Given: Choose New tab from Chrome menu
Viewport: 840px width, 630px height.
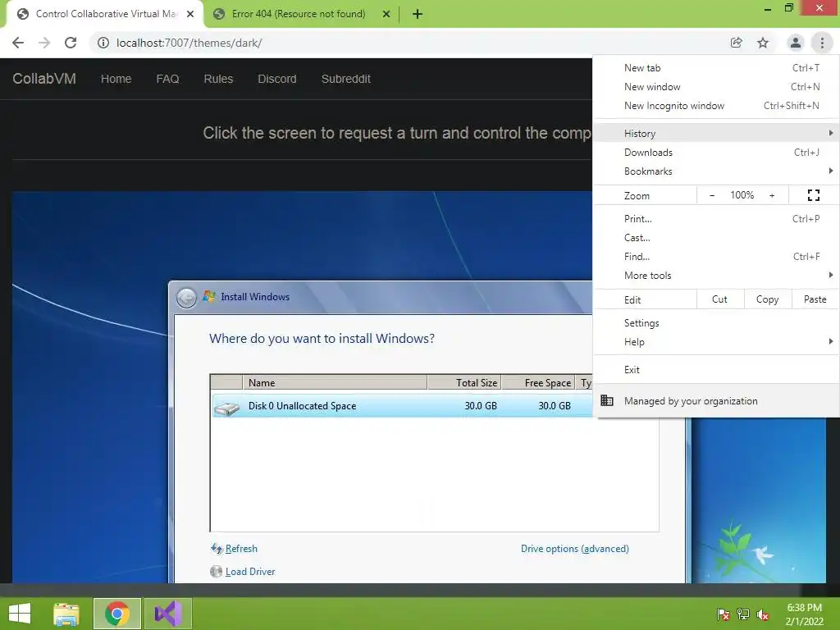Looking at the screenshot, I should click(x=716, y=68).
